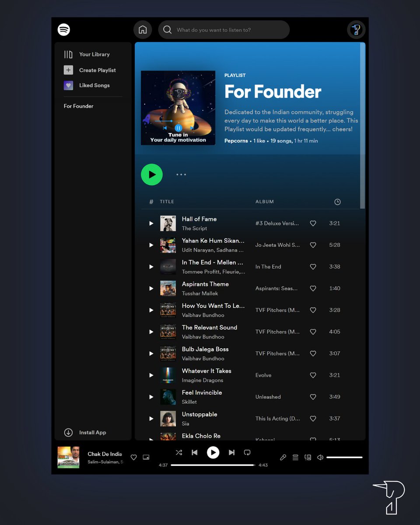Click main play button in player bar
Viewport: 420px width, 525px height.
(213, 452)
